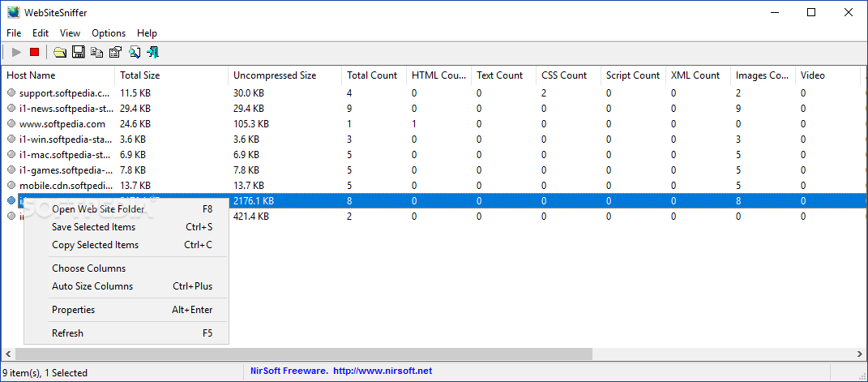Click the scrollbar right arrow
Viewport: 868px width, 382px height.
859,354
